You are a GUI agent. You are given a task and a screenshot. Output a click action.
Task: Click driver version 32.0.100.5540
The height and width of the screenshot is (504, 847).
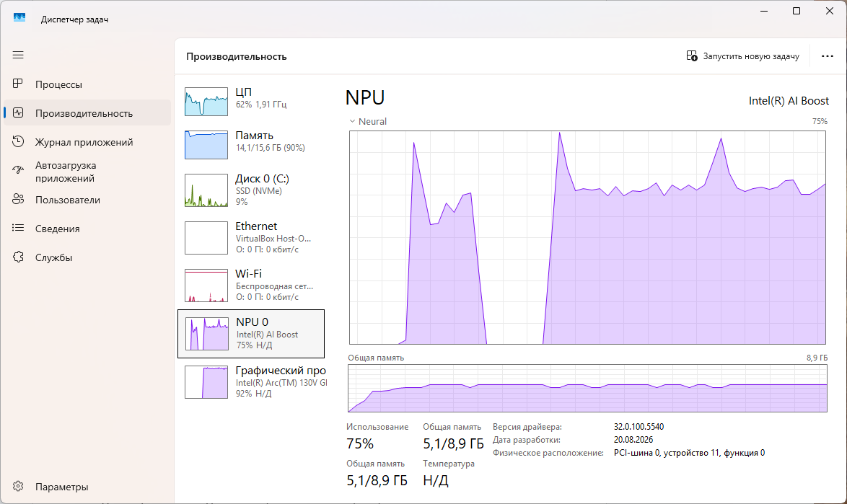[638, 426]
